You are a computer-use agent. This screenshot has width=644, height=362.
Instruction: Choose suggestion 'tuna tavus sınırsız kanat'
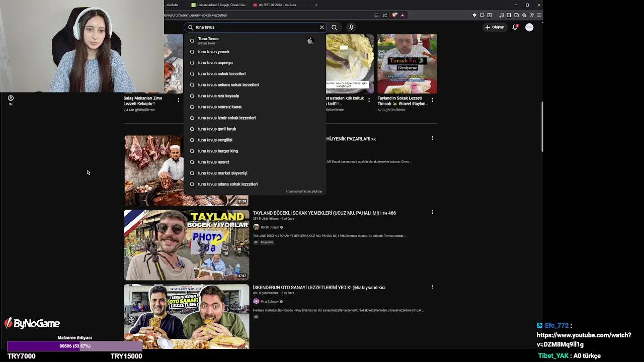[x=255, y=107]
